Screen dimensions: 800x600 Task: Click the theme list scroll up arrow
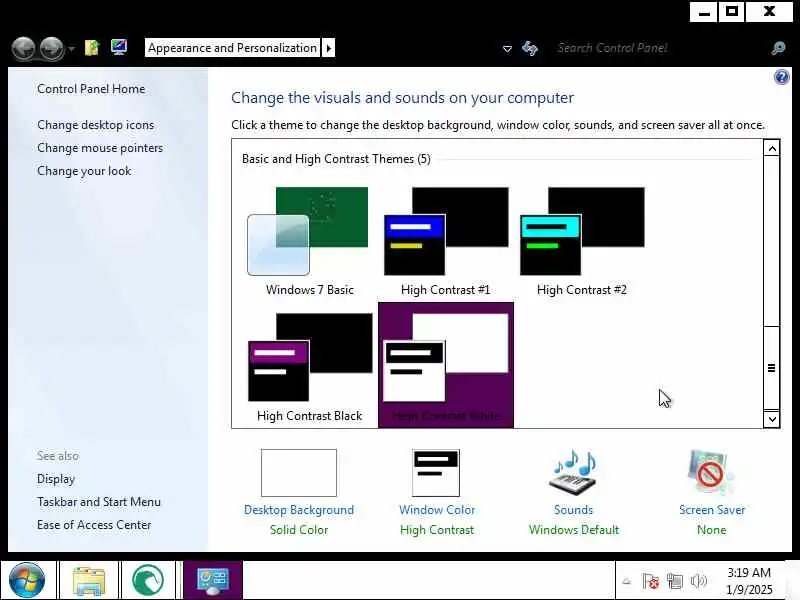771,148
